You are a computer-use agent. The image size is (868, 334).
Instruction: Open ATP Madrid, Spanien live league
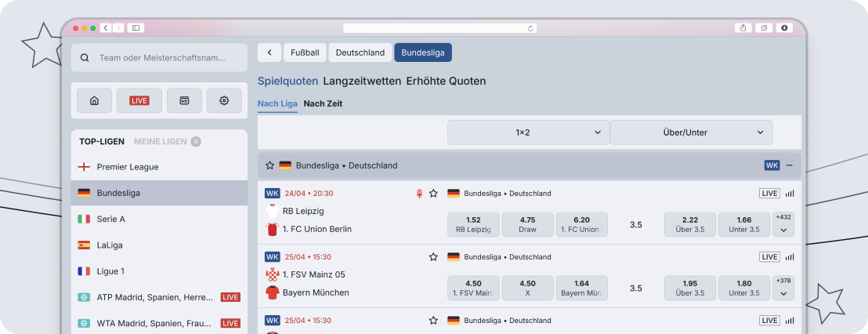click(x=160, y=297)
